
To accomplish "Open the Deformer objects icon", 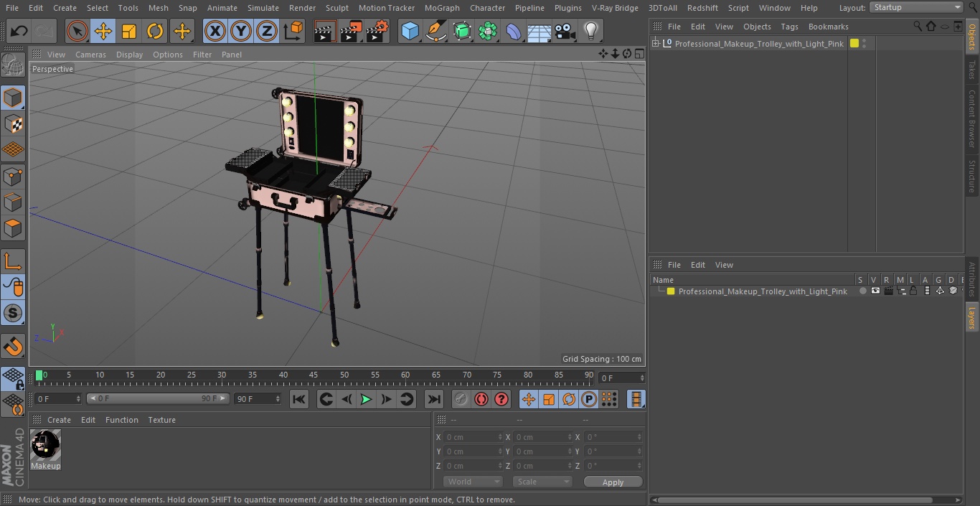I will pos(514,31).
